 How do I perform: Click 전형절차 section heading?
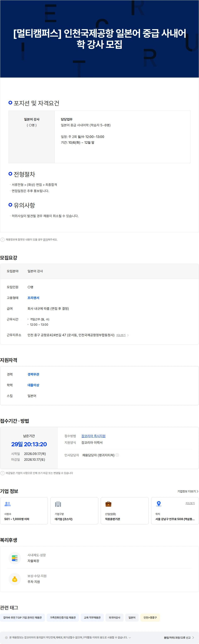(24, 174)
